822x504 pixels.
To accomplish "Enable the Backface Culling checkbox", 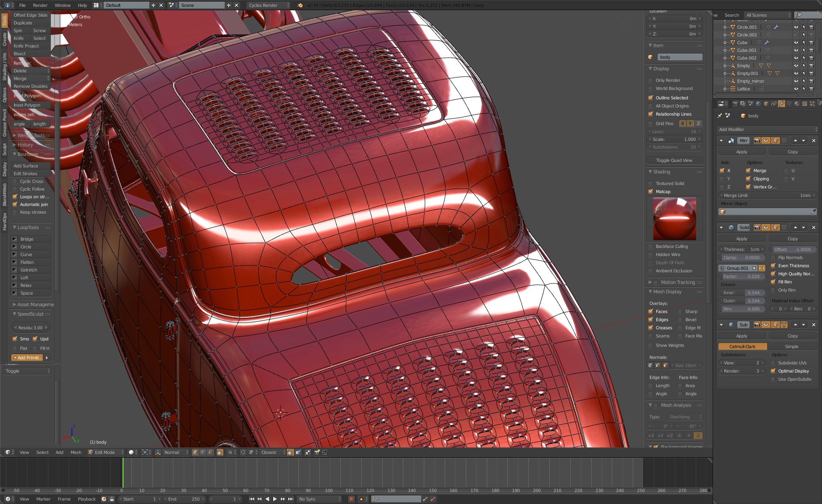I will [x=651, y=246].
